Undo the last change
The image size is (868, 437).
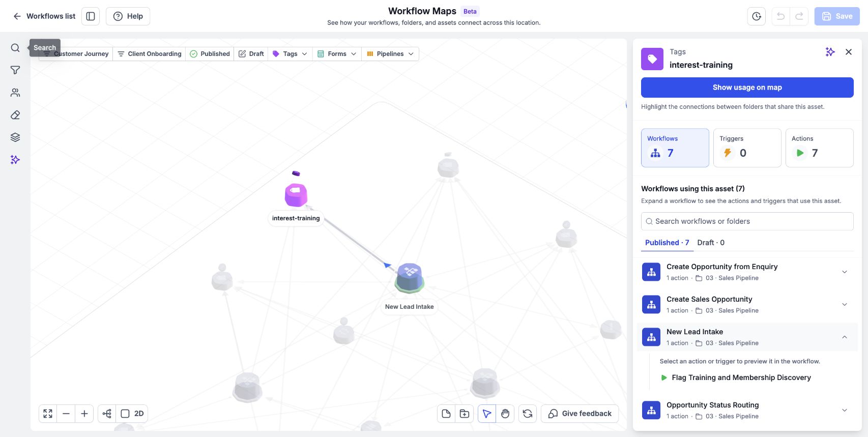tap(780, 16)
